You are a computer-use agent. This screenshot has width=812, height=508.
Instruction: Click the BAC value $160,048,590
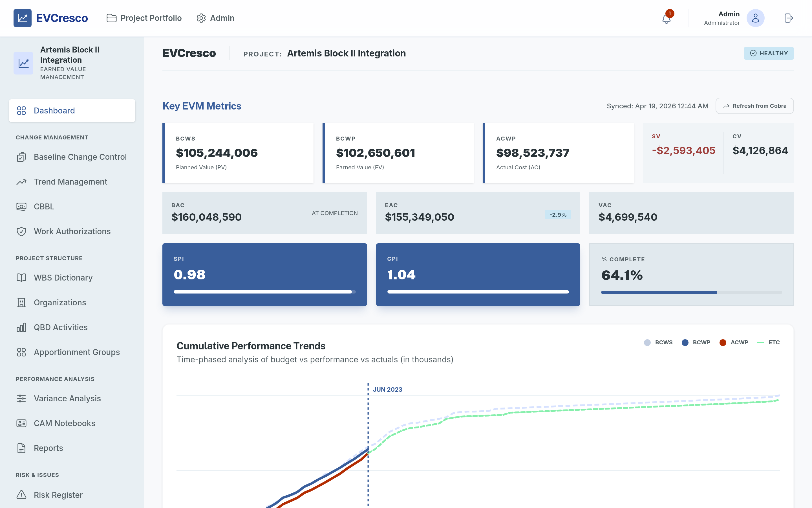point(206,217)
